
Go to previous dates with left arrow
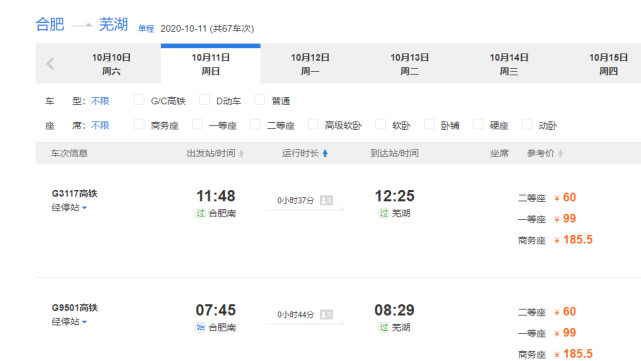[x=50, y=64]
